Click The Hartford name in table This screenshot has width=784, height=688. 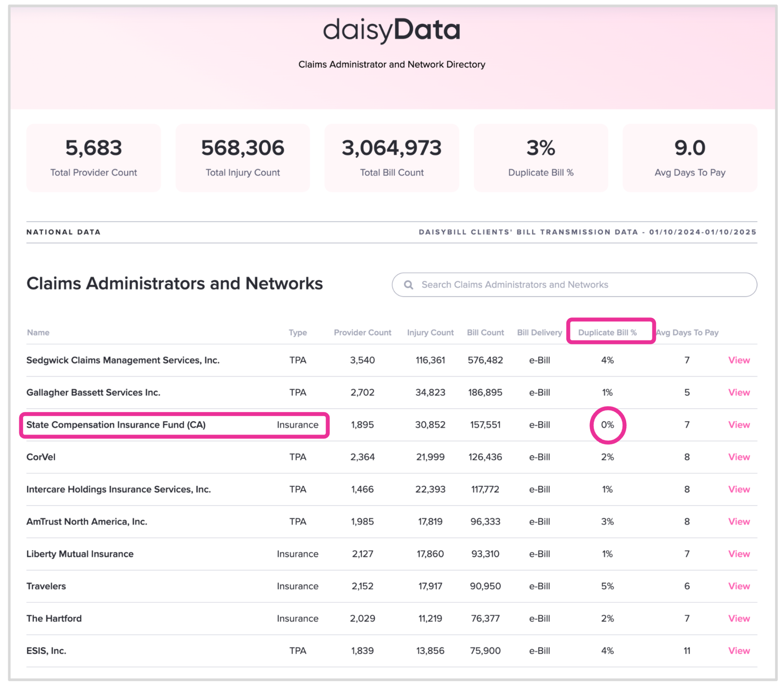click(x=54, y=618)
